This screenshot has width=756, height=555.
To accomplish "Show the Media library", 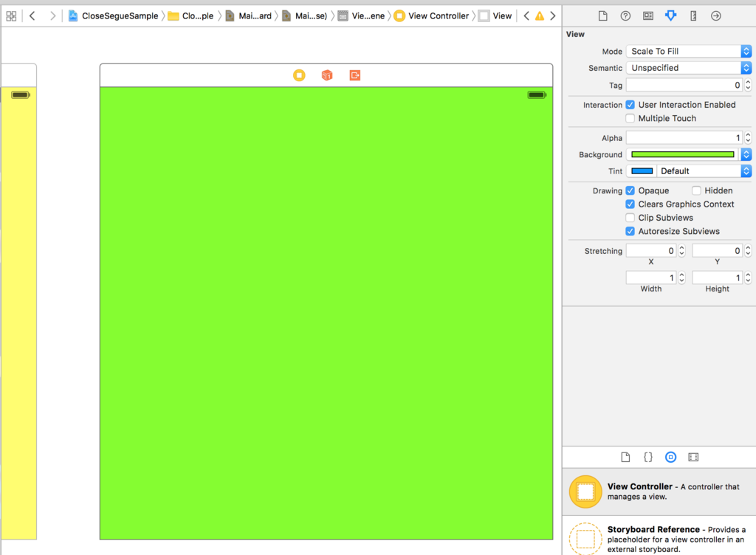I will (x=693, y=457).
